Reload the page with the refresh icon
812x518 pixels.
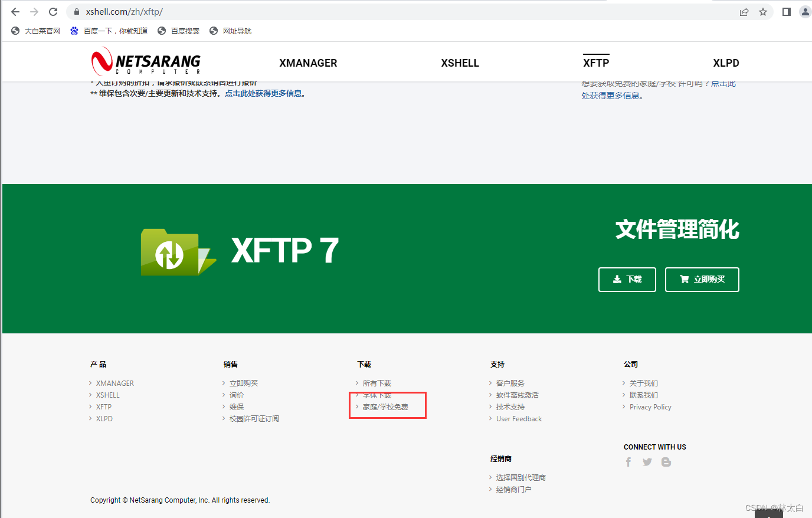[x=53, y=12]
